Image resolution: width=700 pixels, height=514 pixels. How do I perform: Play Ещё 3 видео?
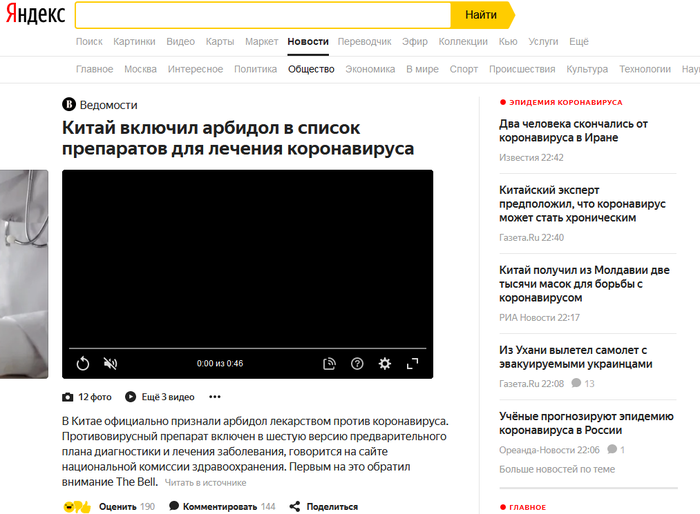(160, 397)
